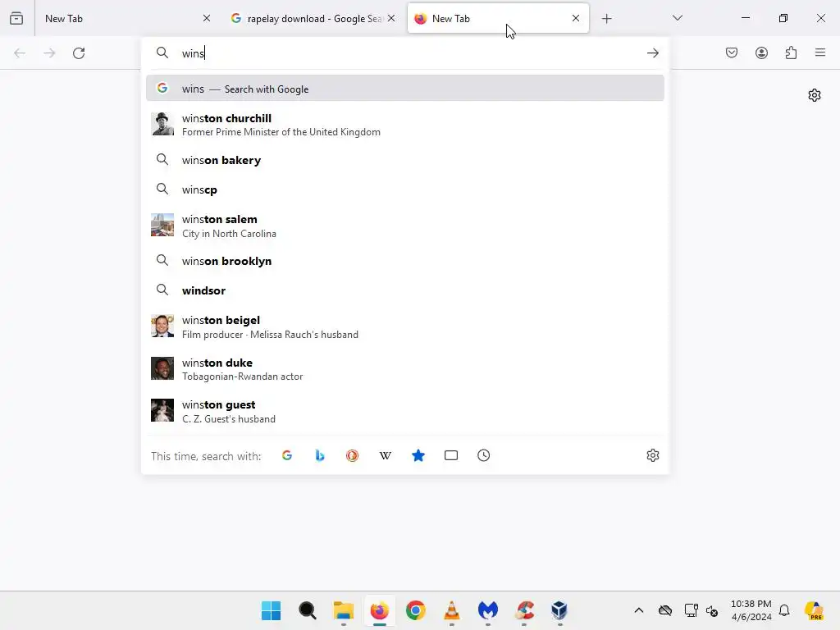Search this time with Bing icon
This screenshot has height=630, width=840.
coord(320,455)
